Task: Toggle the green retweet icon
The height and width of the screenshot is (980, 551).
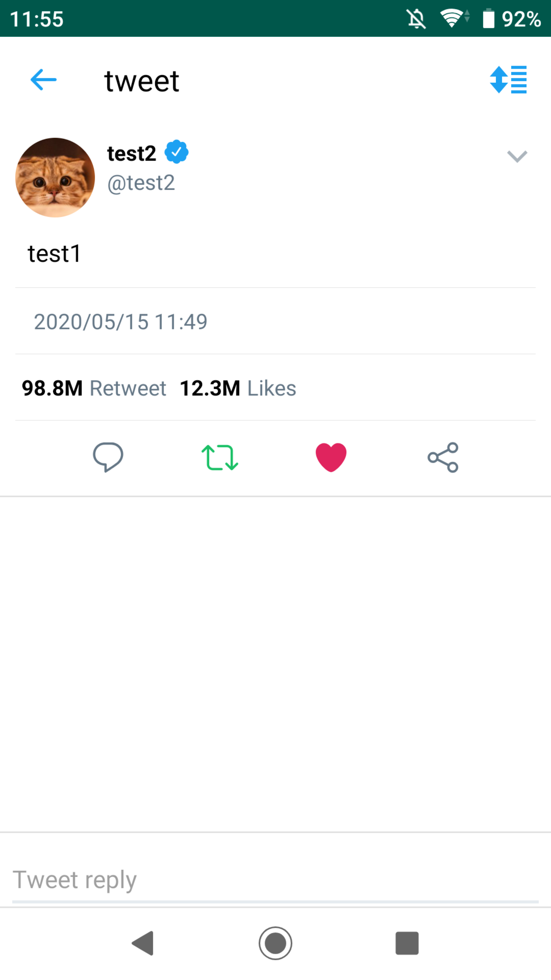Action: point(220,457)
